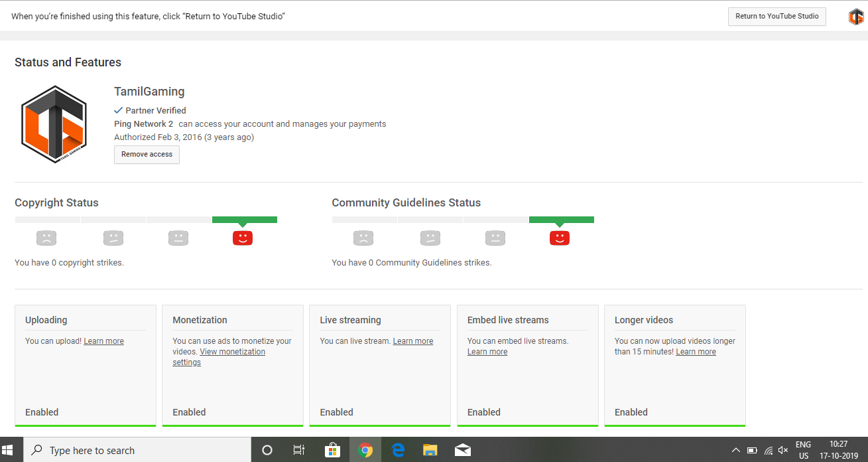
Task: Click the second gray face under Copyright Status
Action: pyautogui.click(x=113, y=237)
